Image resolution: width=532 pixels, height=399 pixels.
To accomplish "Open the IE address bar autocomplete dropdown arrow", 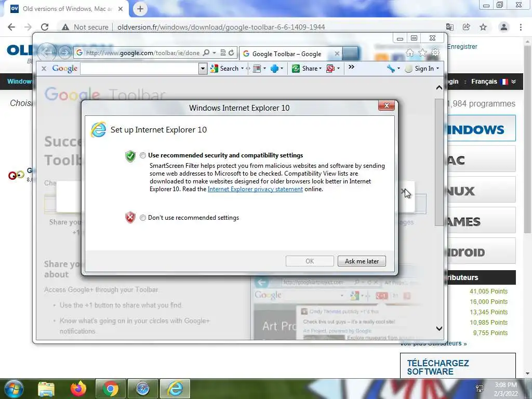I will pyautogui.click(x=214, y=53).
